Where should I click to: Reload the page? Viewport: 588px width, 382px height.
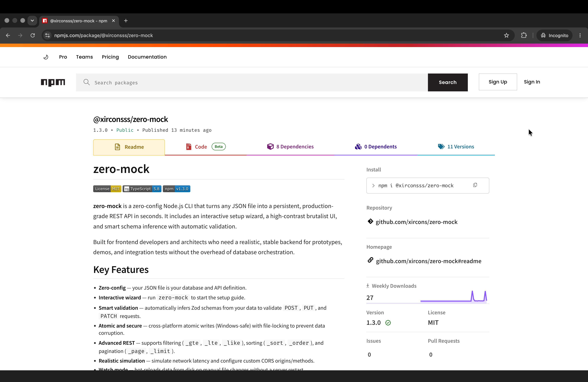click(33, 35)
